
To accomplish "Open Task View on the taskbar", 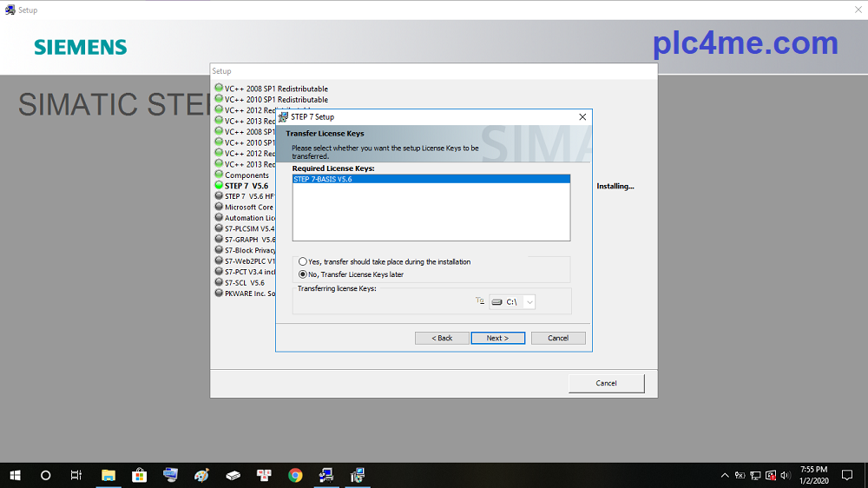I will coord(76,475).
